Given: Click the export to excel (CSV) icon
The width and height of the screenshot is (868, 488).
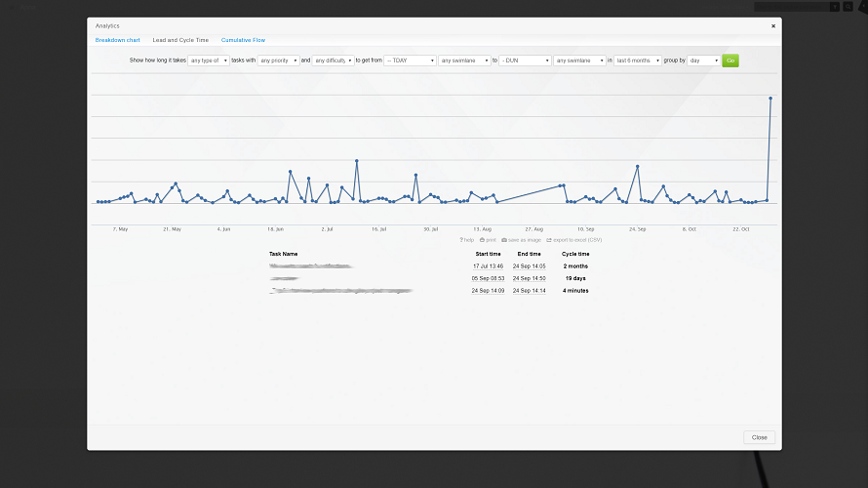Looking at the screenshot, I should pos(549,239).
